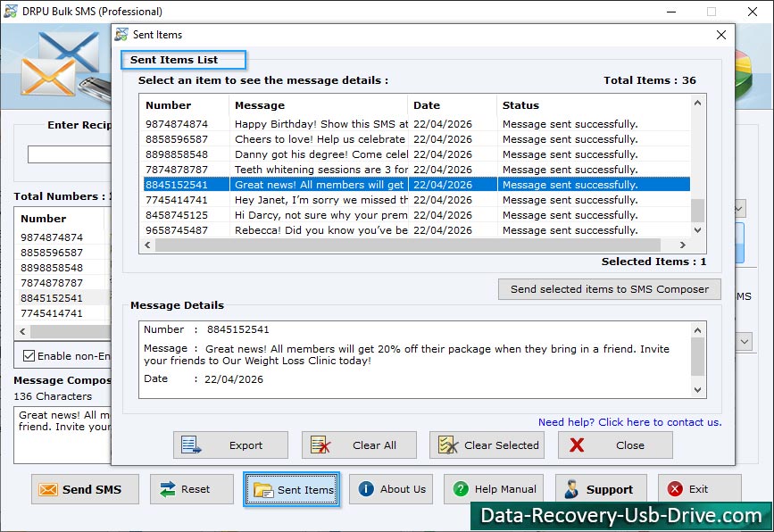Viewport: 774px width, 532px height.
Task: Select sent item row 9874874874
Action: tap(417, 124)
